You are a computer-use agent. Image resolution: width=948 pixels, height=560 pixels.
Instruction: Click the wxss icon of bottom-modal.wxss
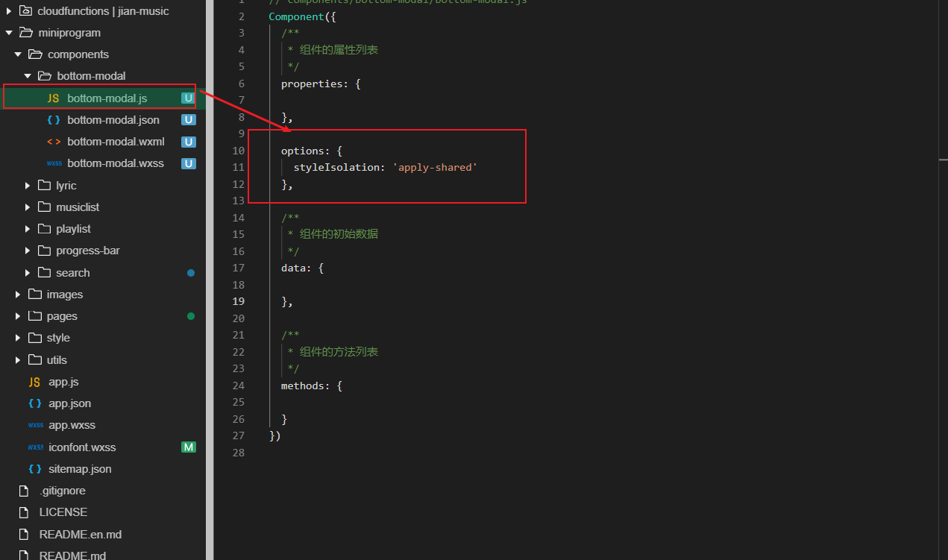[54, 163]
